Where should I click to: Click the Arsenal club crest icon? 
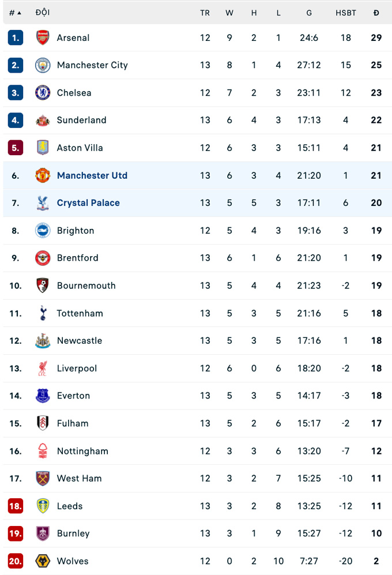pos(43,38)
